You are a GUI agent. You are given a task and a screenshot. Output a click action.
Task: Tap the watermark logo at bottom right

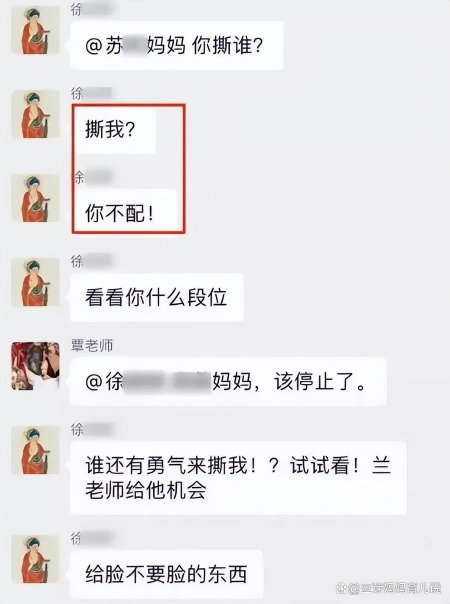pos(388,588)
